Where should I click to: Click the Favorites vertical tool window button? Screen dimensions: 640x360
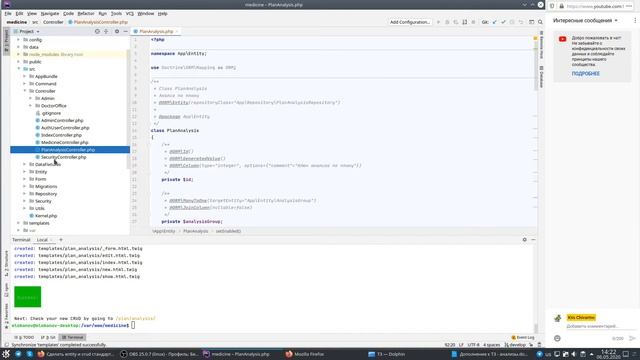tap(6, 316)
